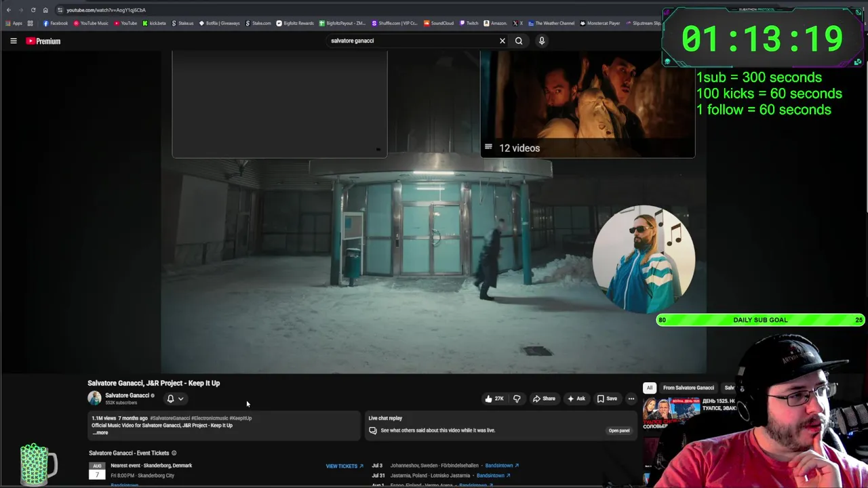The height and width of the screenshot is (488, 868).
Task: Click the video title 'Keep It Up'
Action: click(154, 383)
